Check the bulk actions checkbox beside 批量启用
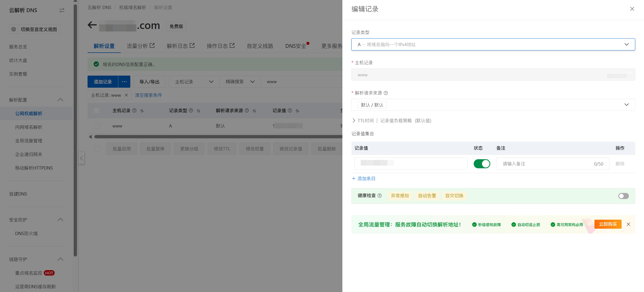Screen dimensions: 644x292 [97, 149]
